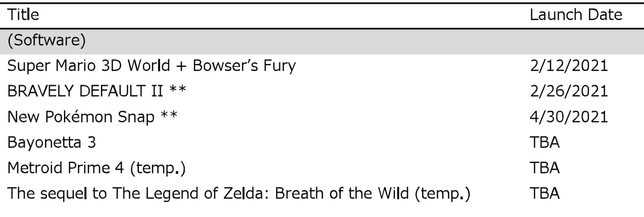Select the 2/26/2021 launch date
Screen dimensions: 644x217
click(568, 91)
